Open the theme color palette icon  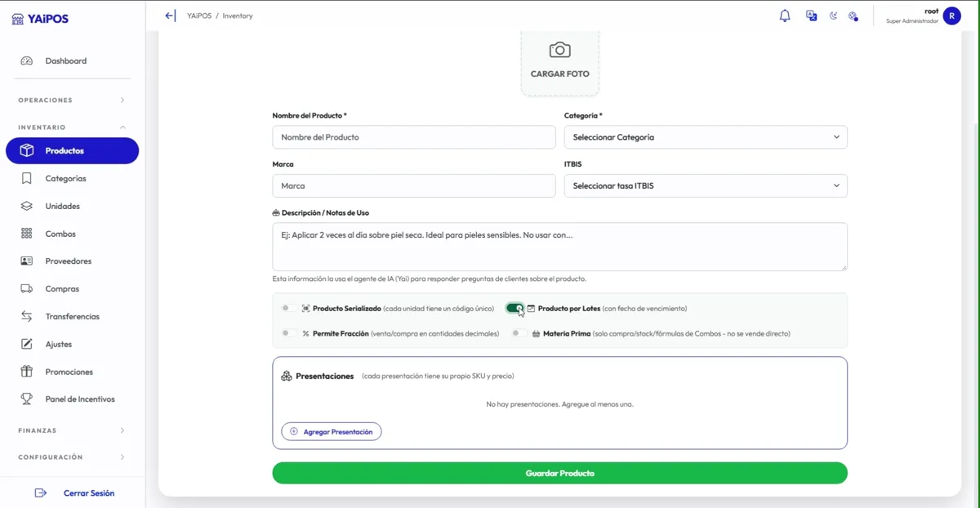pyautogui.click(x=853, y=16)
